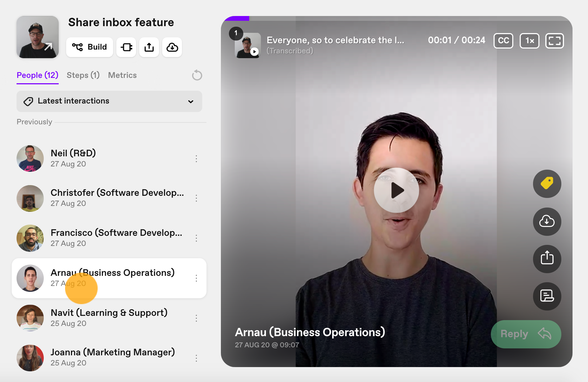Open transcript icon on video
The width and height of the screenshot is (588, 382).
tap(547, 296)
